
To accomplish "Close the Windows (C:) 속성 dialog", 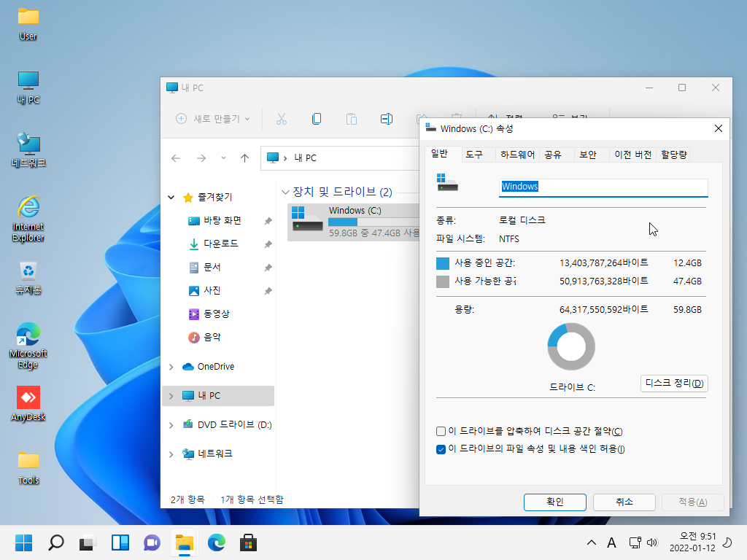I will 719,128.
